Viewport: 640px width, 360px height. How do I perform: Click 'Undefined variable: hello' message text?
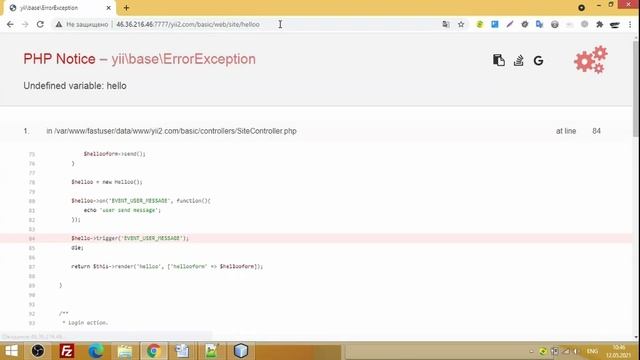(x=75, y=86)
